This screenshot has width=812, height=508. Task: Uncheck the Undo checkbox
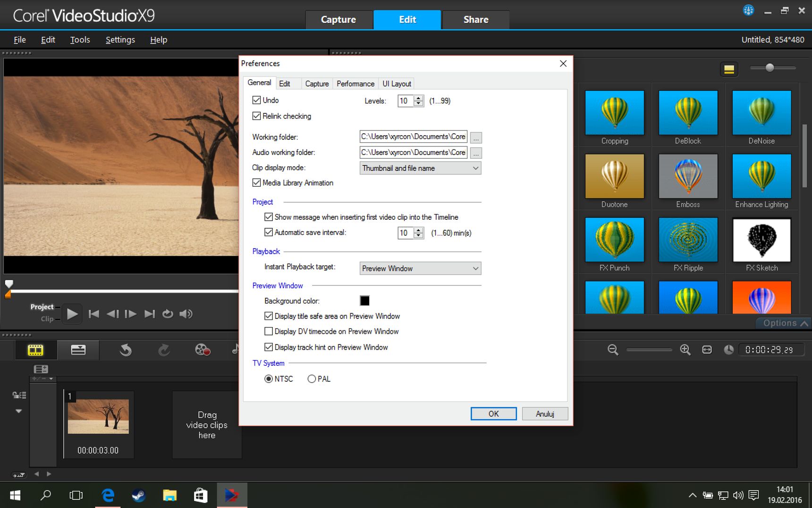pyautogui.click(x=257, y=100)
